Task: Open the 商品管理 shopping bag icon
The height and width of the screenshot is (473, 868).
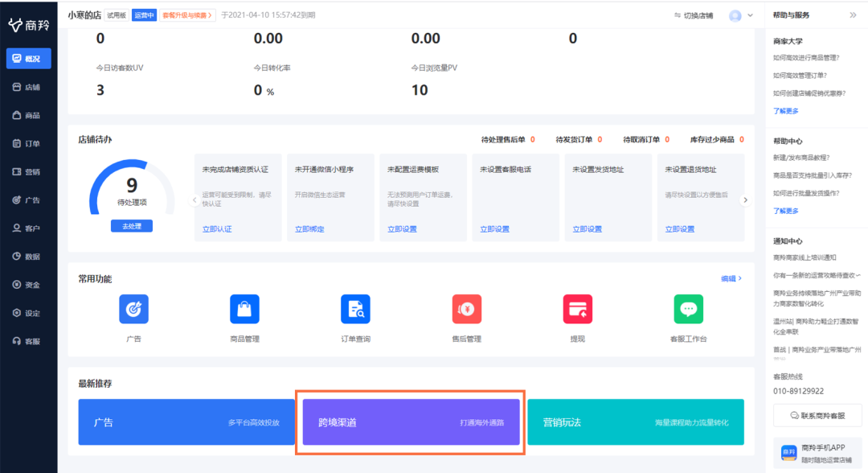Action: [244, 309]
